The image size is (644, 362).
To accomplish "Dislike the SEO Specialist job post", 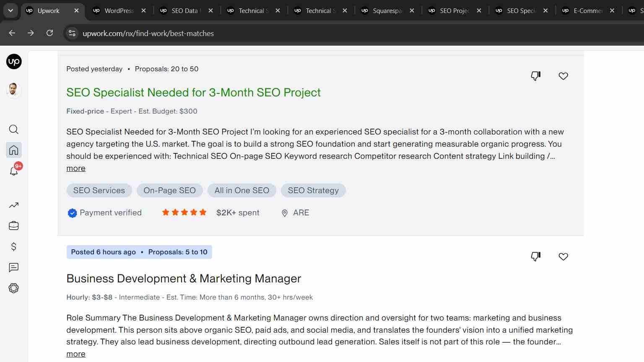I will 536,76.
